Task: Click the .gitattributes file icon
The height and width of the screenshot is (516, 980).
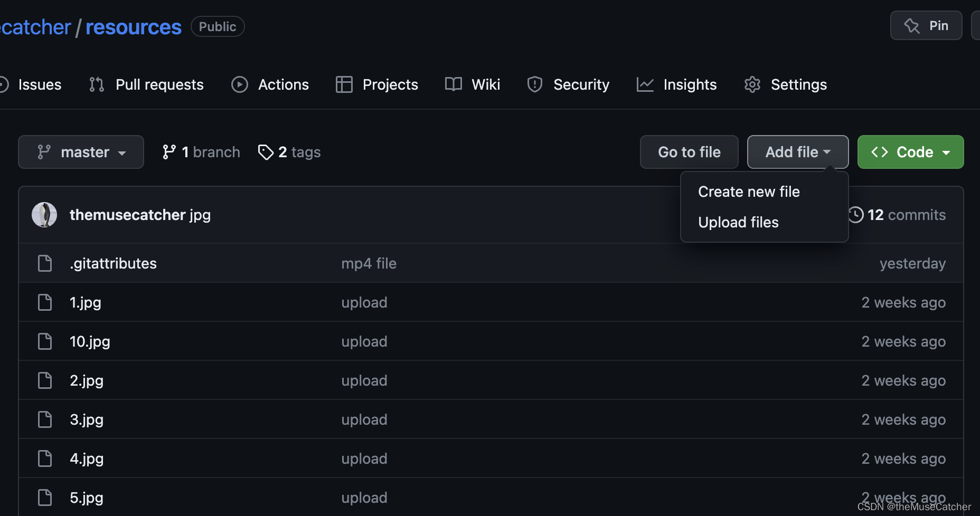Action: click(x=45, y=263)
